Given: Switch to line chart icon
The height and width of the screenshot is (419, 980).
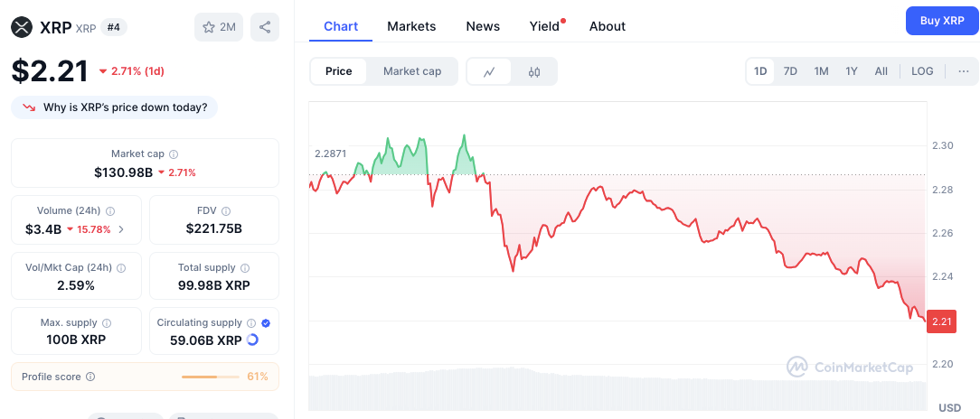Looking at the screenshot, I should coord(489,72).
